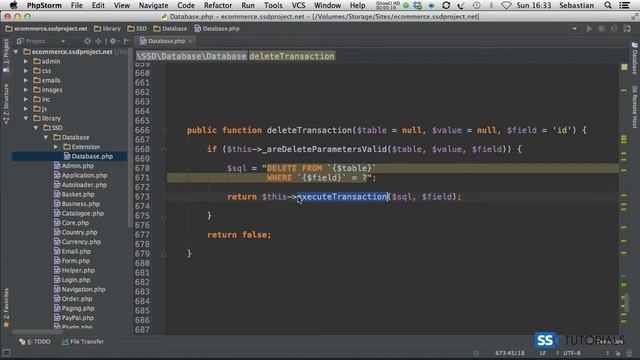Open the File Transfer tool window
The image size is (640, 360).
click(83, 342)
